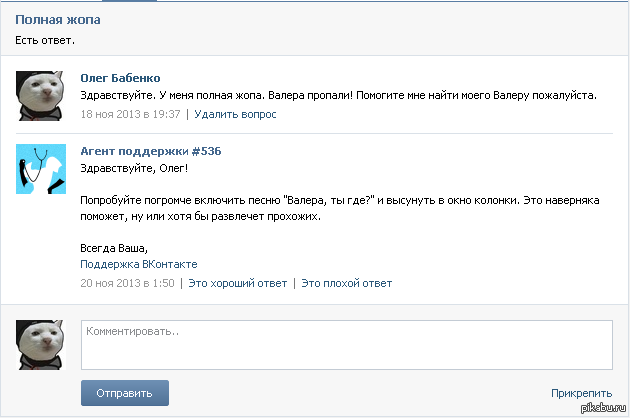Click the support agent's stethoscope avatar
The width and height of the screenshot is (631, 419).
pos(42,169)
